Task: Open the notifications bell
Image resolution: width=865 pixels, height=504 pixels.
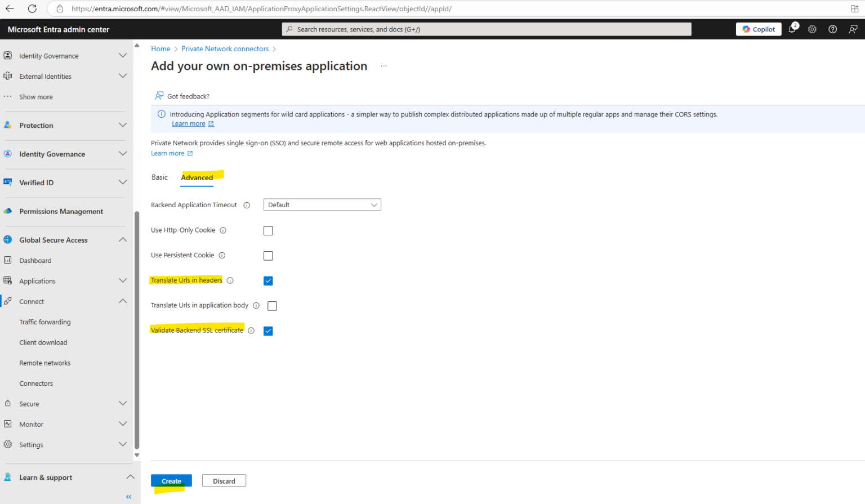Action: click(x=792, y=29)
